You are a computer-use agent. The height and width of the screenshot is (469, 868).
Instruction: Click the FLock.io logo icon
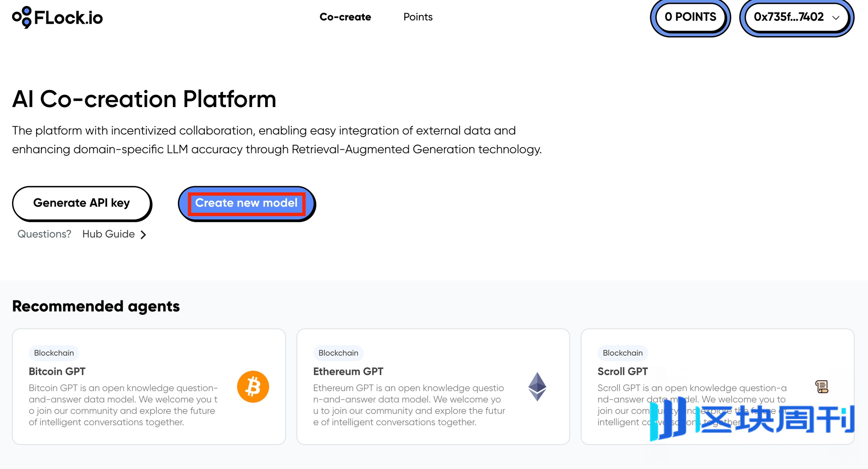[x=22, y=17]
